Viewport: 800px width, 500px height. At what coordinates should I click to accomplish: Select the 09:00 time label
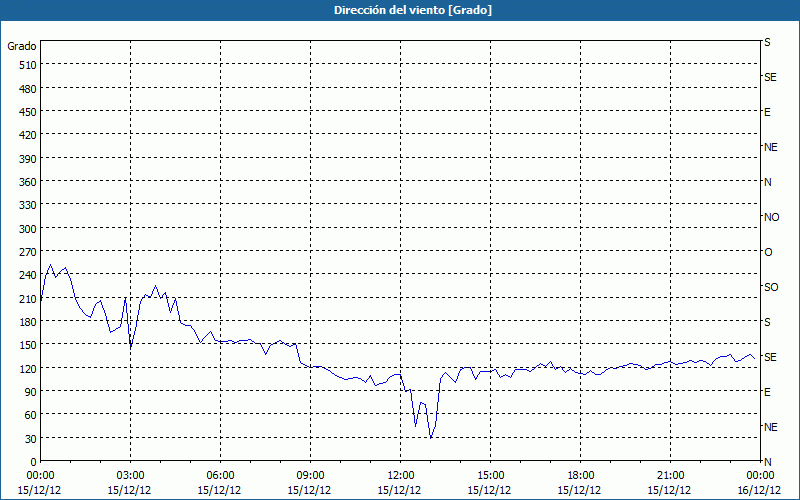(310, 476)
